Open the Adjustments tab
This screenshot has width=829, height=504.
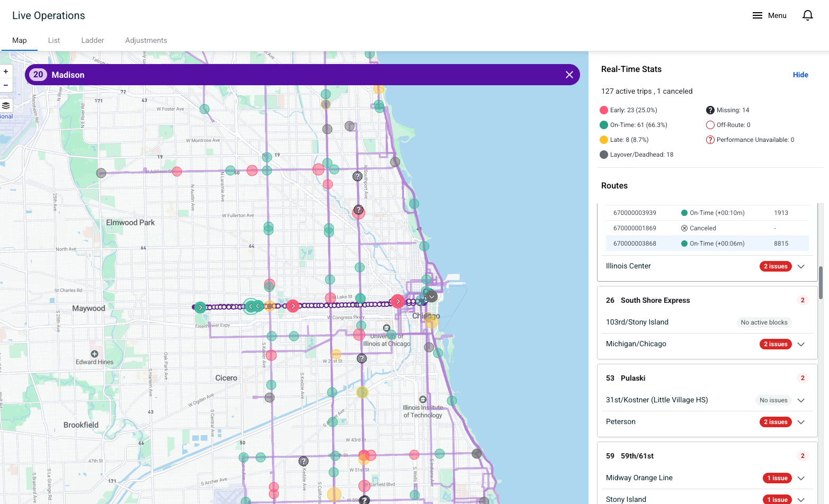coord(146,40)
